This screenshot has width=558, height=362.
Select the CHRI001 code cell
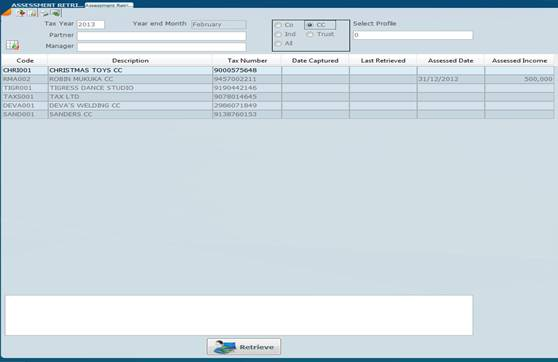tap(25, 70)
